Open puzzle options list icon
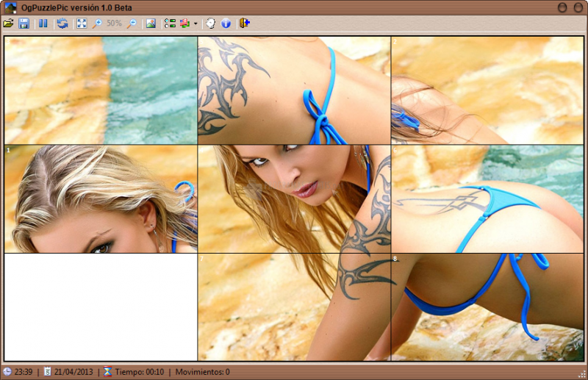The width and height of the screenshot is (588, 380). click(x=170, y=24)
